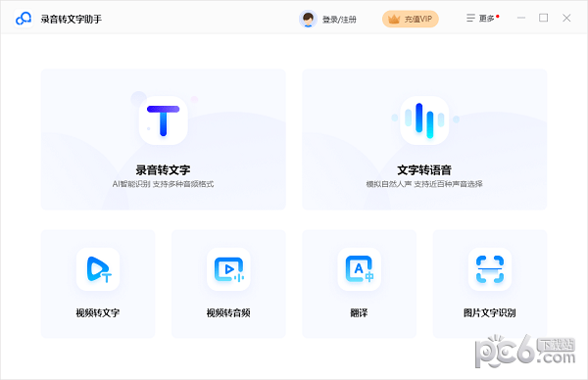Click the sound wave icon for 文字转语音
Viewport: 588px width, 380px height.
pyautogui.click(x=424, y=120)
